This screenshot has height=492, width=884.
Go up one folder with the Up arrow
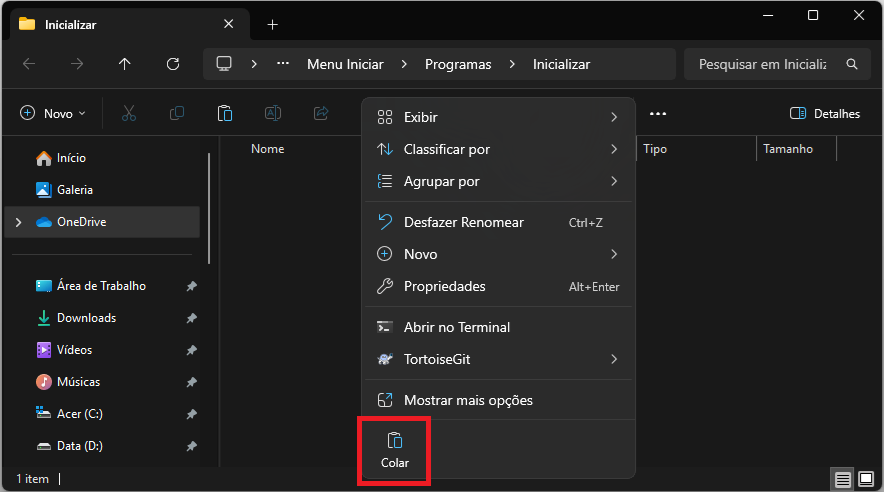[124, 64]
